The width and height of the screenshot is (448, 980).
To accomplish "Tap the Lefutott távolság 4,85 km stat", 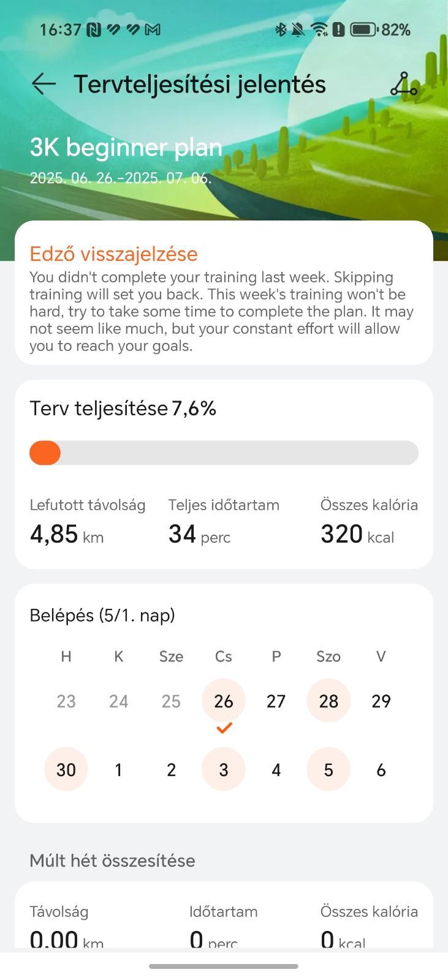I will (x=87, y=522).
